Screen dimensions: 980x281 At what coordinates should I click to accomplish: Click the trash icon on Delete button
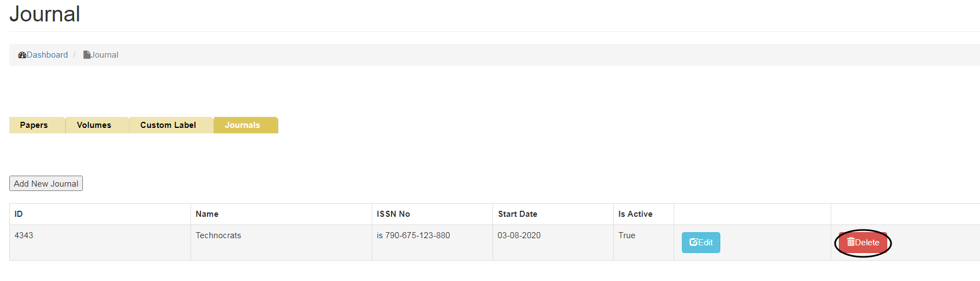click(x=851, y=242)
